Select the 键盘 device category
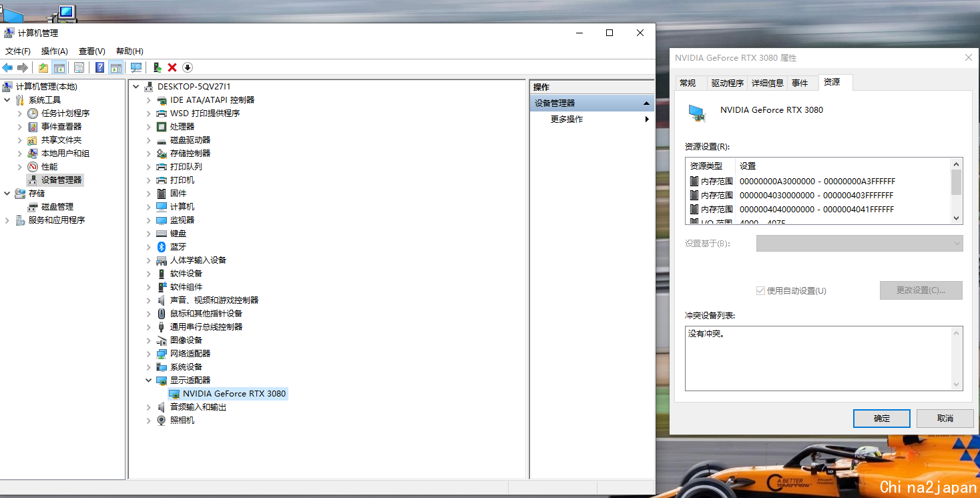The height and width of the screenshot is (498, 980). (x=178, y=234)
